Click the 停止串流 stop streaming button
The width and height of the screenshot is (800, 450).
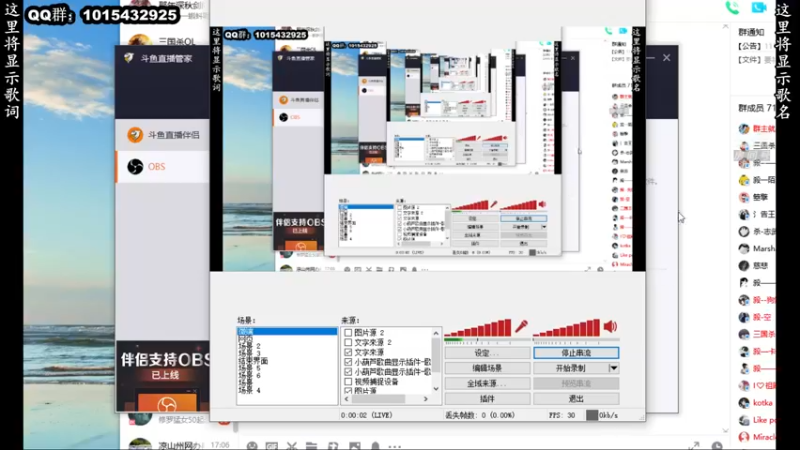pyautogui.click(x=576, y=353)
